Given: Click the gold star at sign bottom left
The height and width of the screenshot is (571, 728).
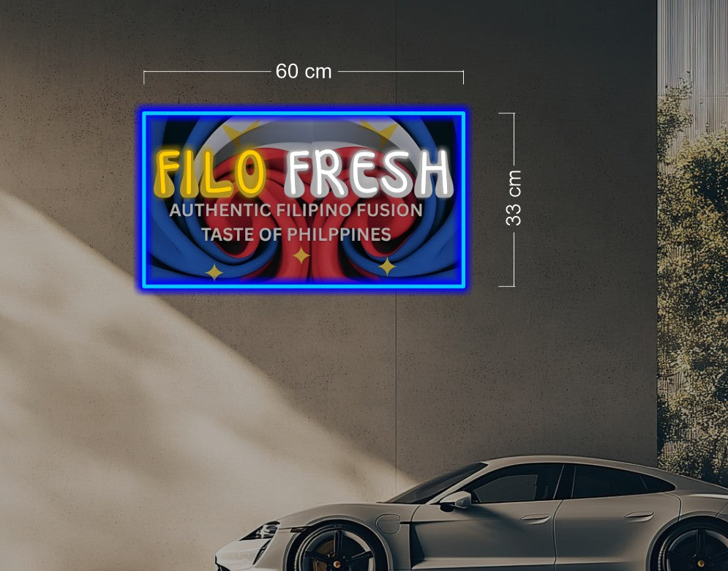Looking at the screenshot, I should pyautogui.click(x=214, y=272).
